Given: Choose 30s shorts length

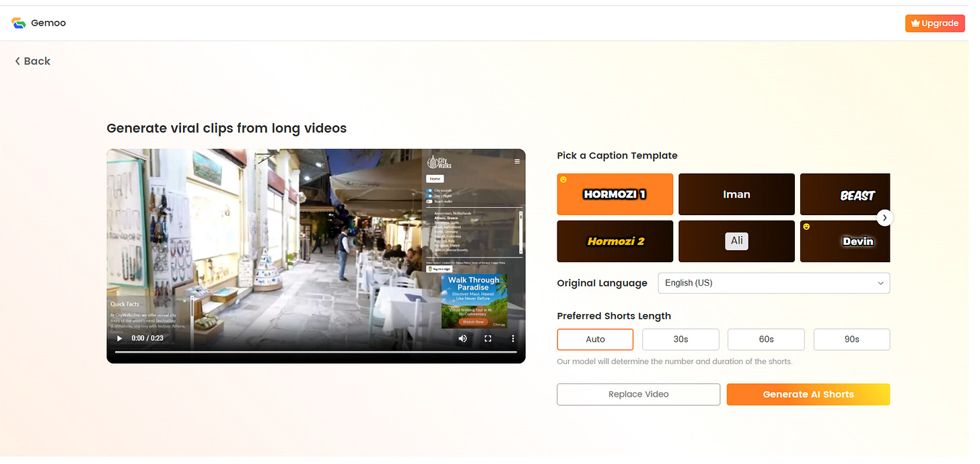Looking at the screenshot, I should click(680, 340).
